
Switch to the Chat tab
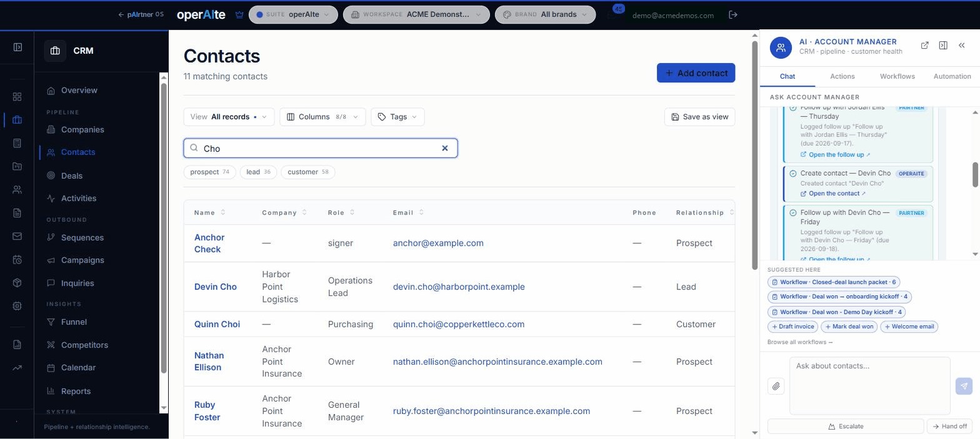pos(787,76)
